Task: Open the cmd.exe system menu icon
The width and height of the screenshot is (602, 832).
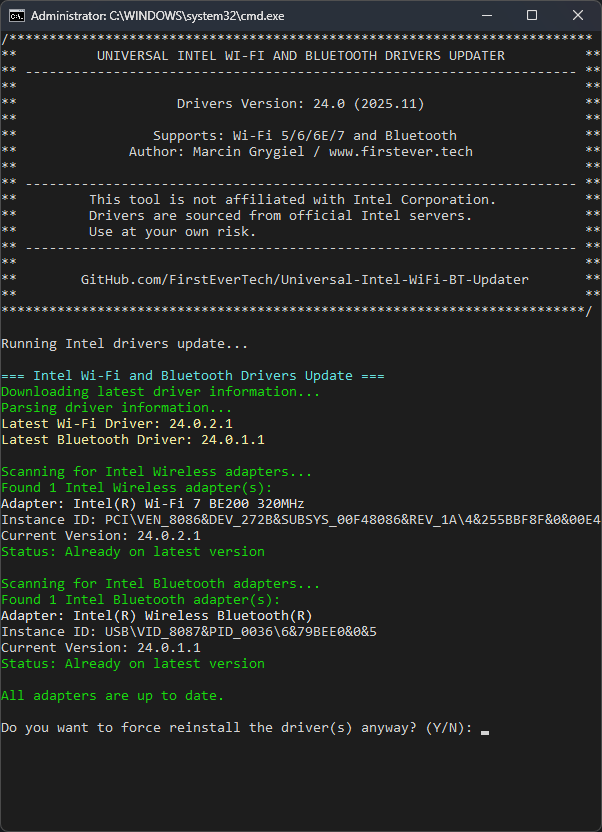Action: [17, 16]
